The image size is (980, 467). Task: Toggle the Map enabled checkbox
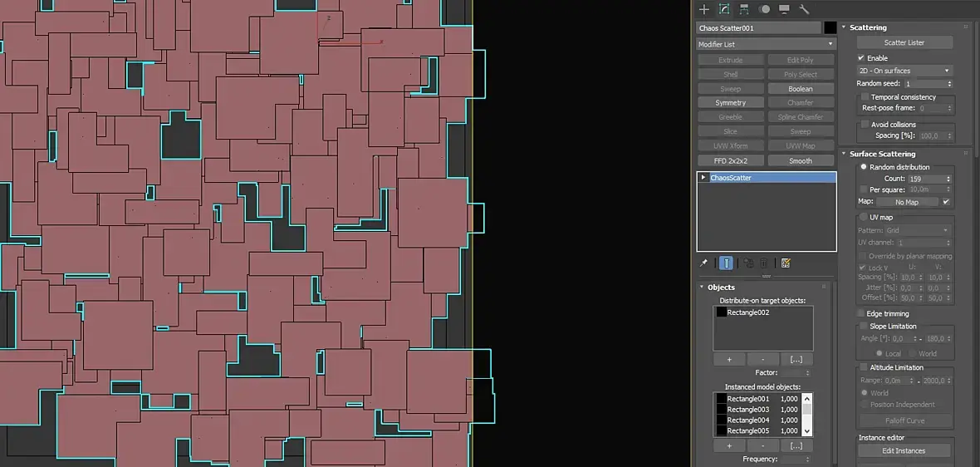(x=946, y=202)
